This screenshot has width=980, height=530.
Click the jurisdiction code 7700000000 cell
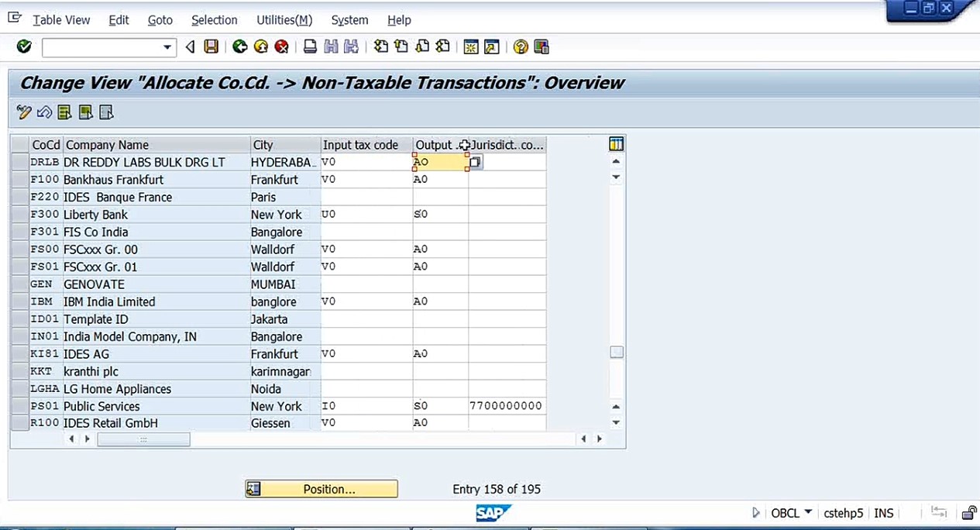pyautogui.click(x=507, y=406)
